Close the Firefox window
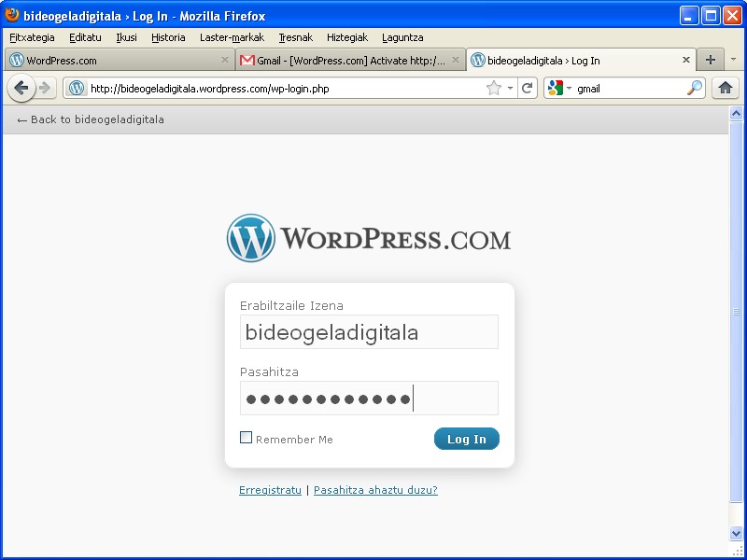Screen dimensions: 747x560 [733, 16]
